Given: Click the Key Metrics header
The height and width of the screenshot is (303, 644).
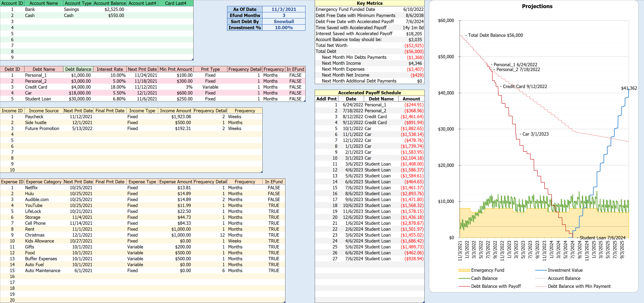Looking at the screenshot, I should point(370,3).
